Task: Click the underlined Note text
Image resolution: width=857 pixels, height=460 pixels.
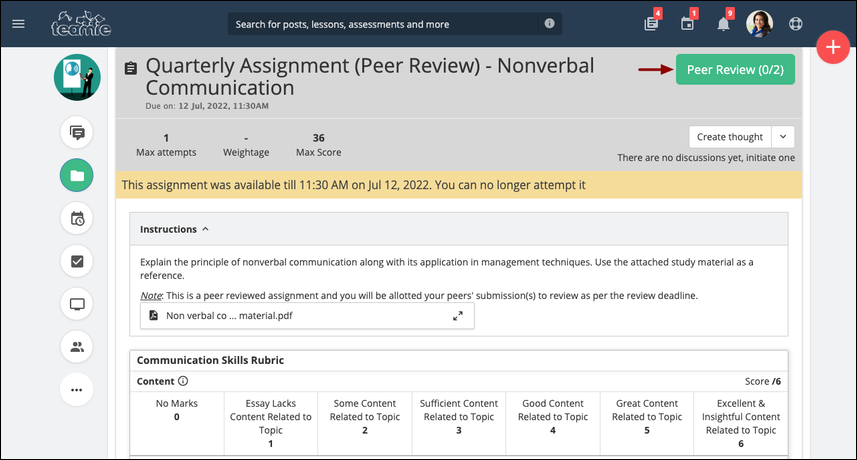Action: point(151,296)
